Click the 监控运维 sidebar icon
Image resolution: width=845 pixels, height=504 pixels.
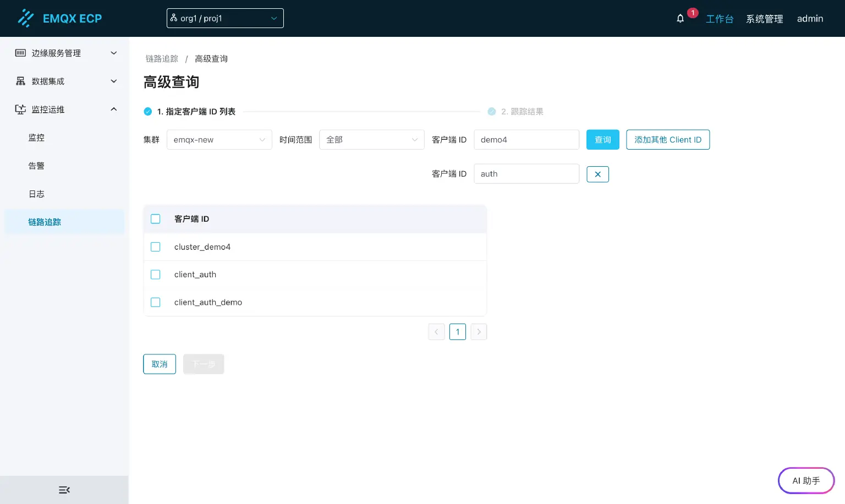tap(20, 109)
